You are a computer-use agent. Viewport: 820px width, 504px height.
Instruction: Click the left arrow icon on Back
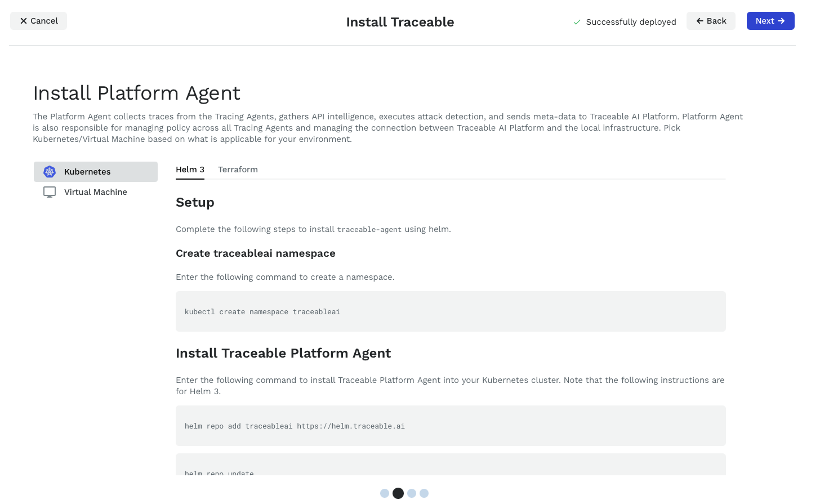[x=700, y=21]
